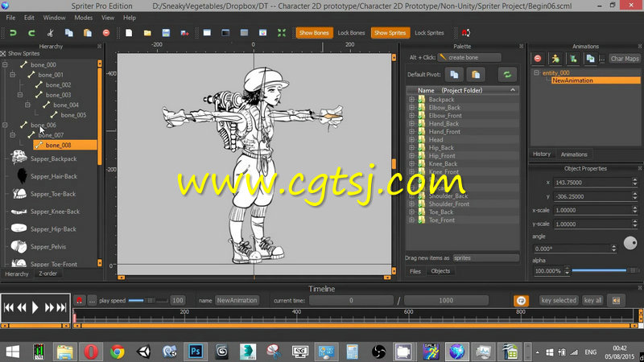Switch to the History tab
The image size is (644, 362).
click(x=541, y=154)
